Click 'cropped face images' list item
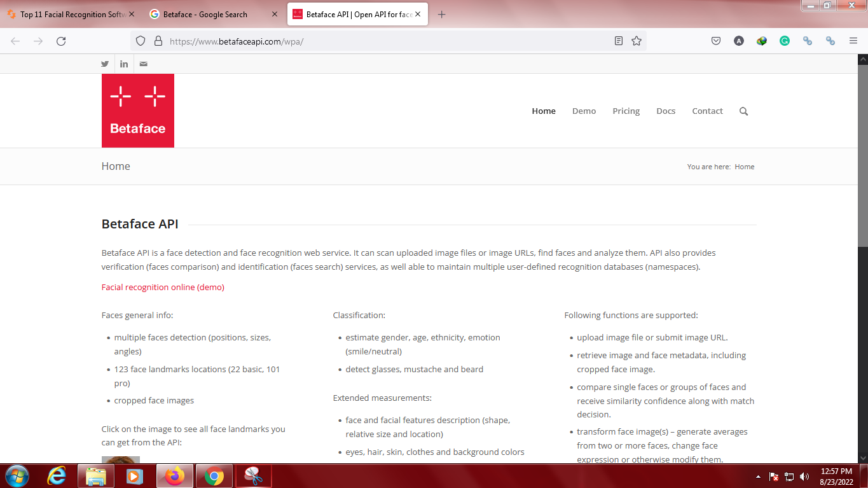The width and height of the screenshot is (868, 488). point(154,400)
